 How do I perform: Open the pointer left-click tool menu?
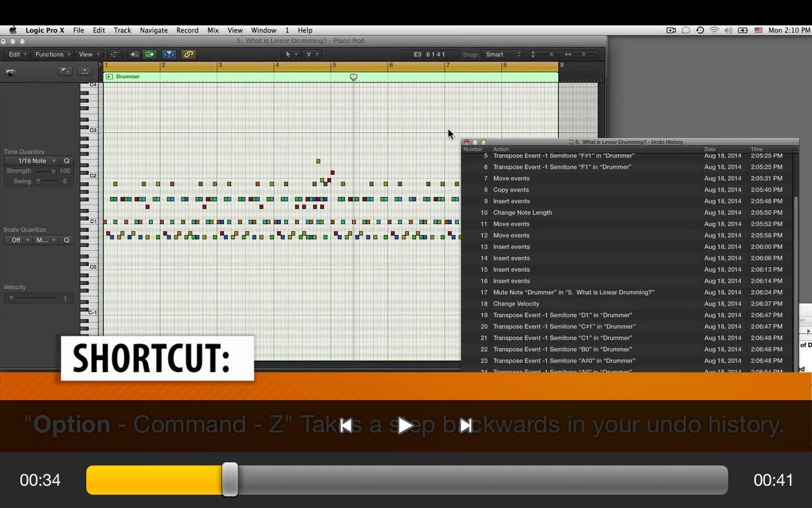[x=290, y=55]
